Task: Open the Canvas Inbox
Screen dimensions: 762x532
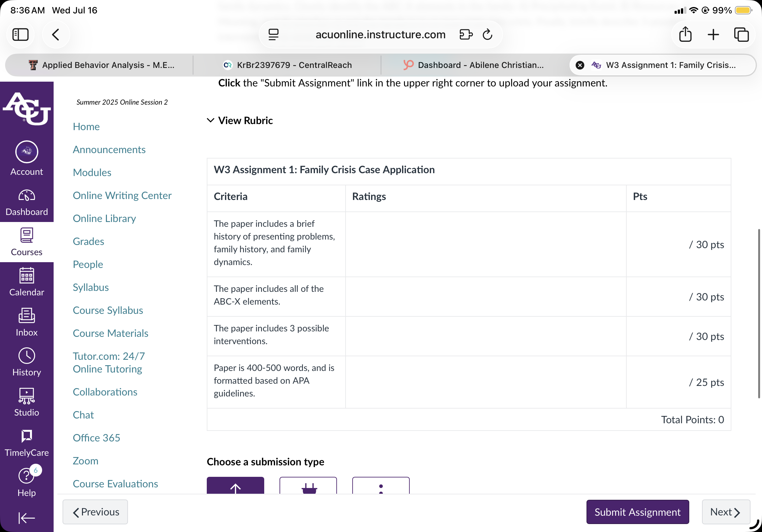Action: (x=26, y=322)
